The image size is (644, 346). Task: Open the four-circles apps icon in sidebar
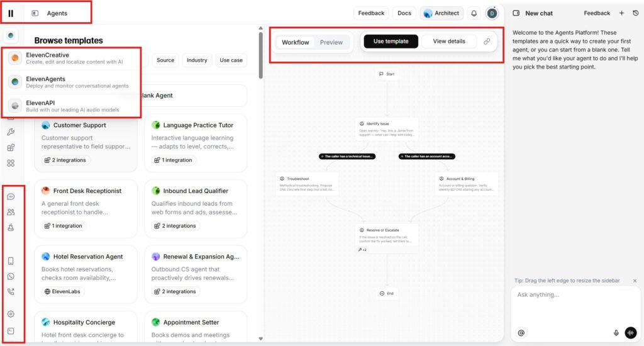(11, 163)
